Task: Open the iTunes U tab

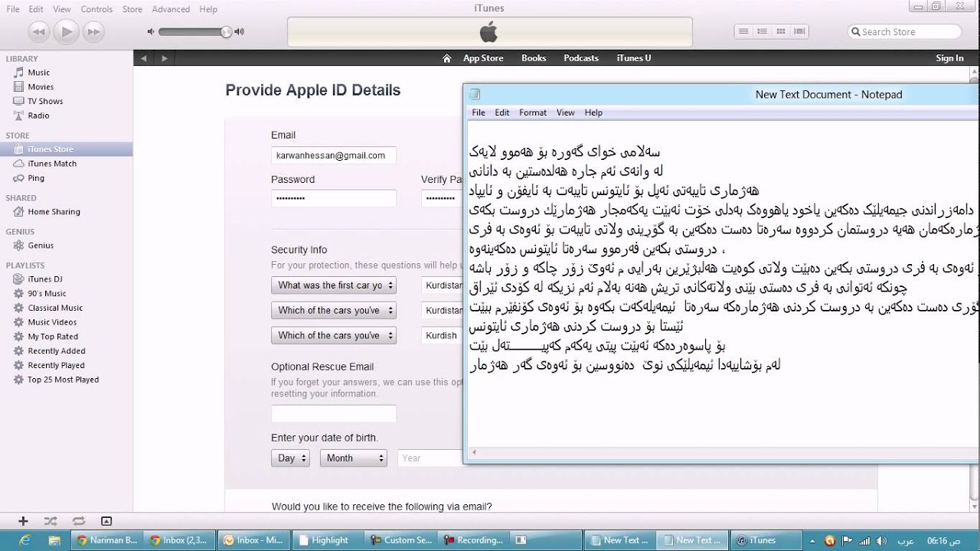Action: click(x=634, y=58)
